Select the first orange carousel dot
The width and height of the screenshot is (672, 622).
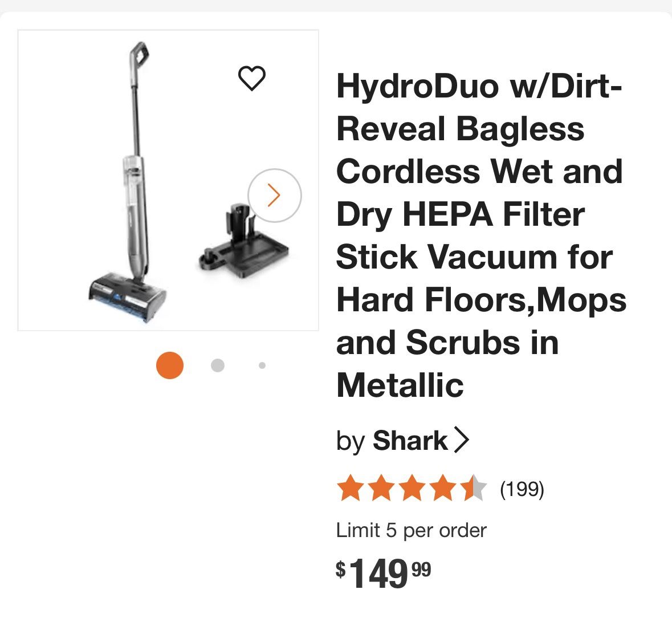170,365
